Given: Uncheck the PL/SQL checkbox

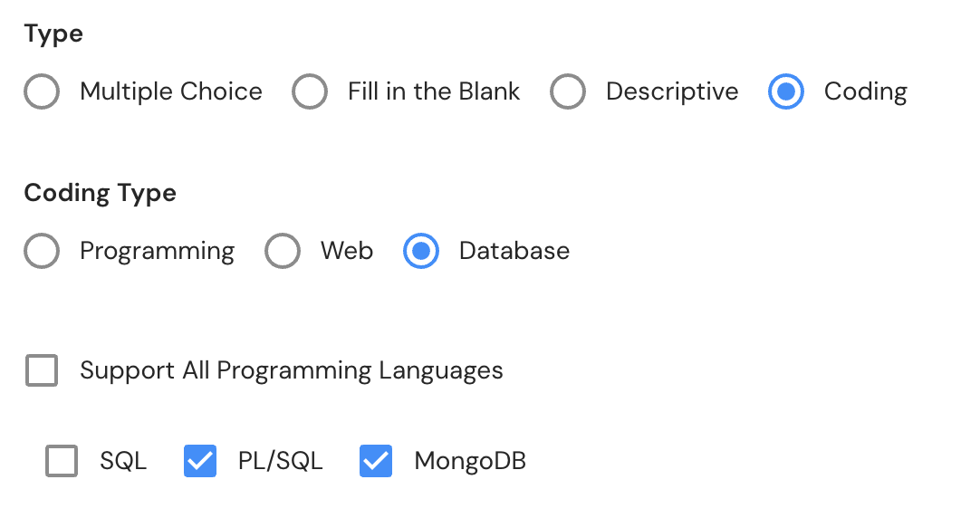Looking at the screenshot, I should click(x=200, y=461).
